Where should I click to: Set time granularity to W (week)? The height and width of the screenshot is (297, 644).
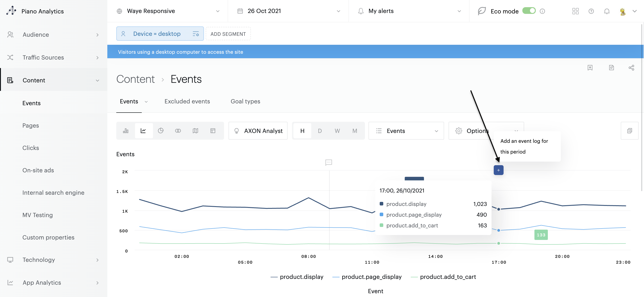337,131
